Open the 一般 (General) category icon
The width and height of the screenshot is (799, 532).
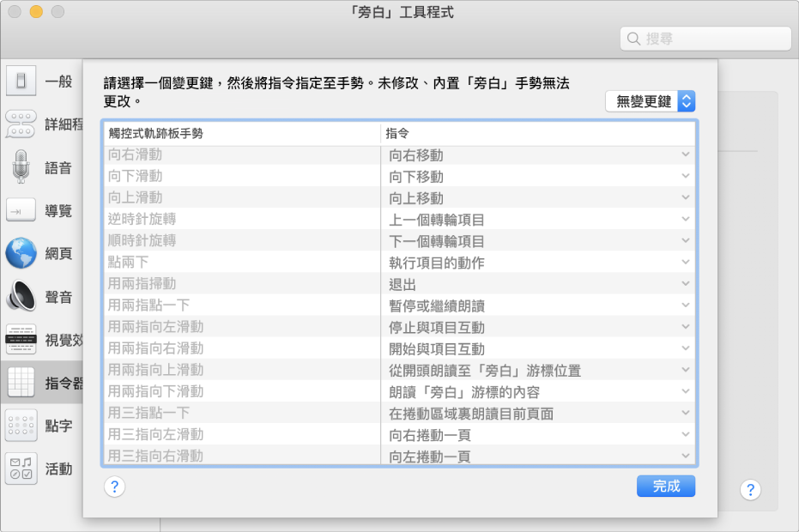click(x=21, y=81)
